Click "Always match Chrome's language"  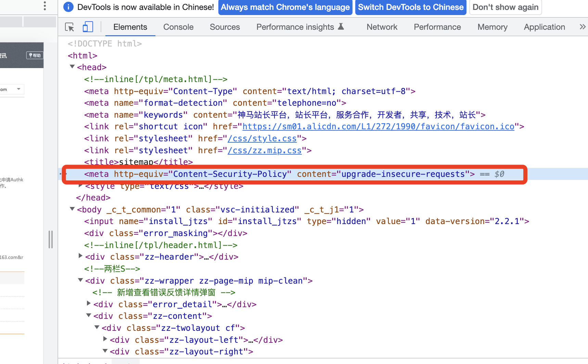pos(285,7)
